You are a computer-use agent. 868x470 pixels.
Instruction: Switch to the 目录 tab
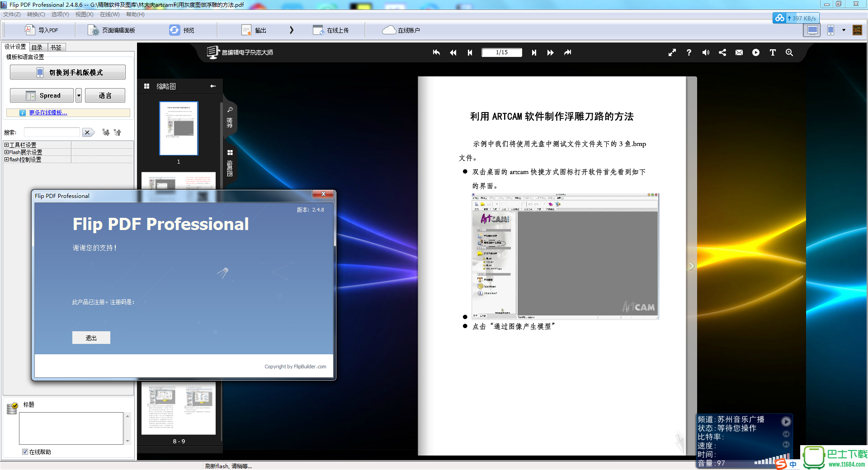38,47
